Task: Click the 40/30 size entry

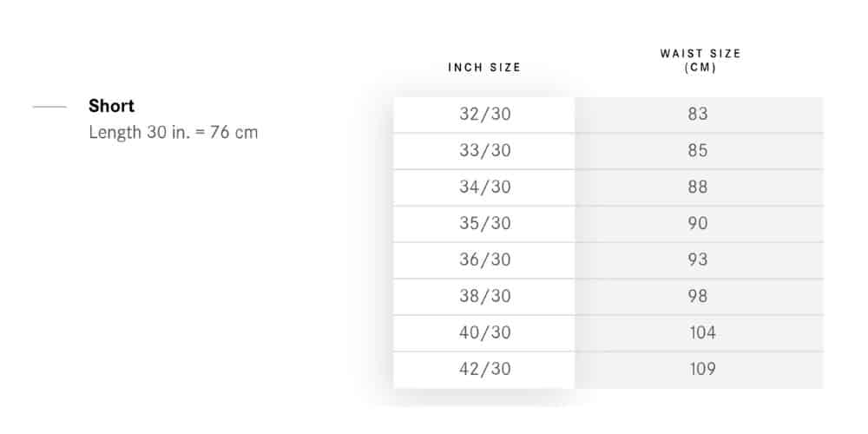Action: point(484,332)
